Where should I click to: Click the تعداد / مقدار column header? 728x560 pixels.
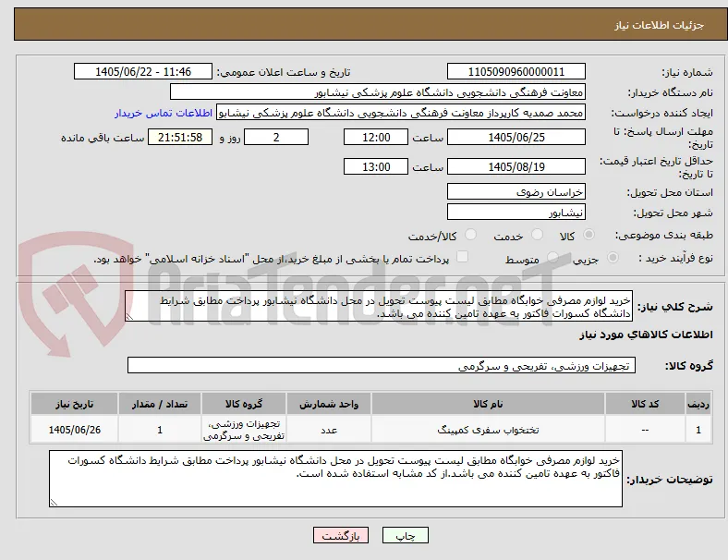coord(160,404)
